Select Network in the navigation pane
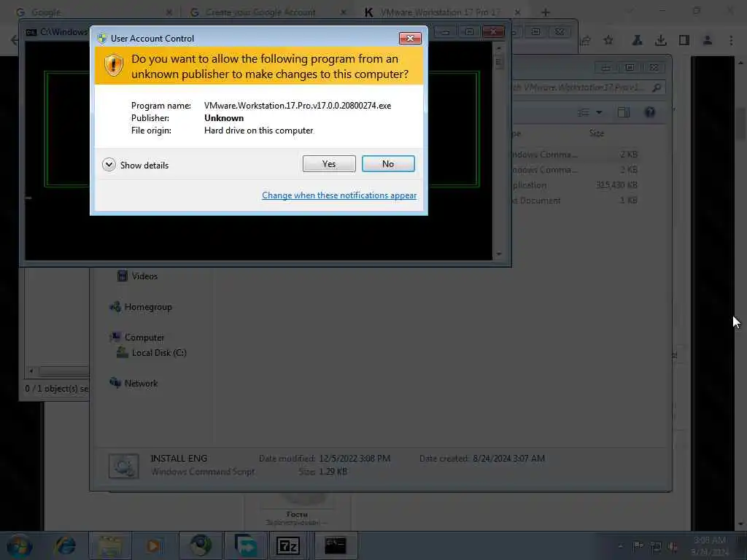The image size is (747, 560). [x=141, y=384]
